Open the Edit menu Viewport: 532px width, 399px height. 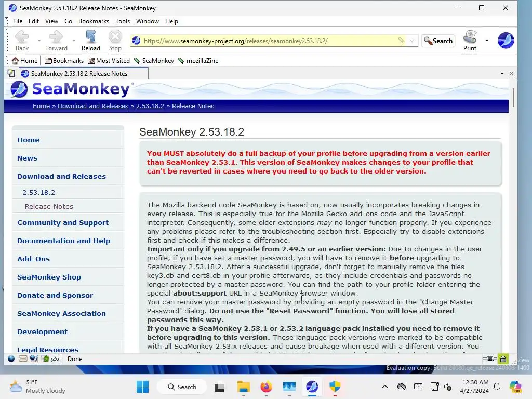click(x=34, y=21)
